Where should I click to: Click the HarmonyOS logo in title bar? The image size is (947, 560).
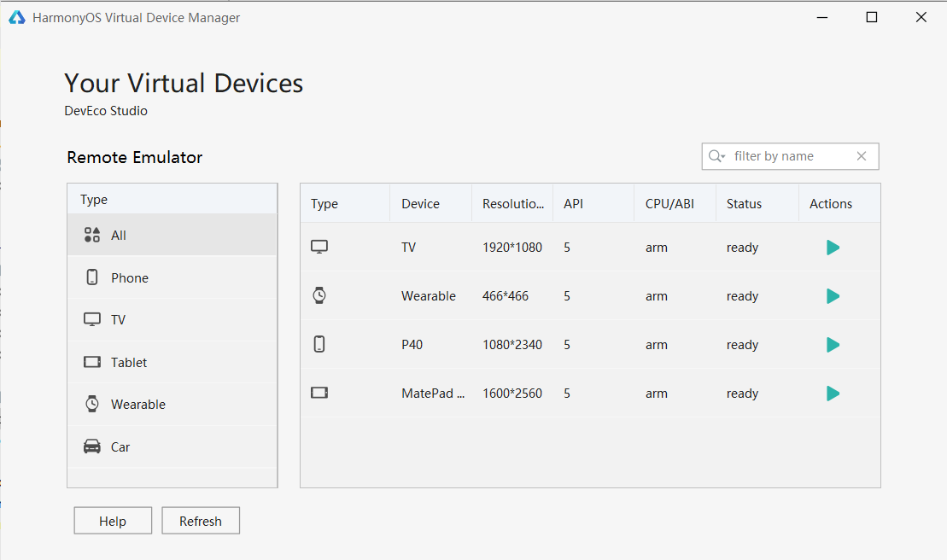point(17,17)
